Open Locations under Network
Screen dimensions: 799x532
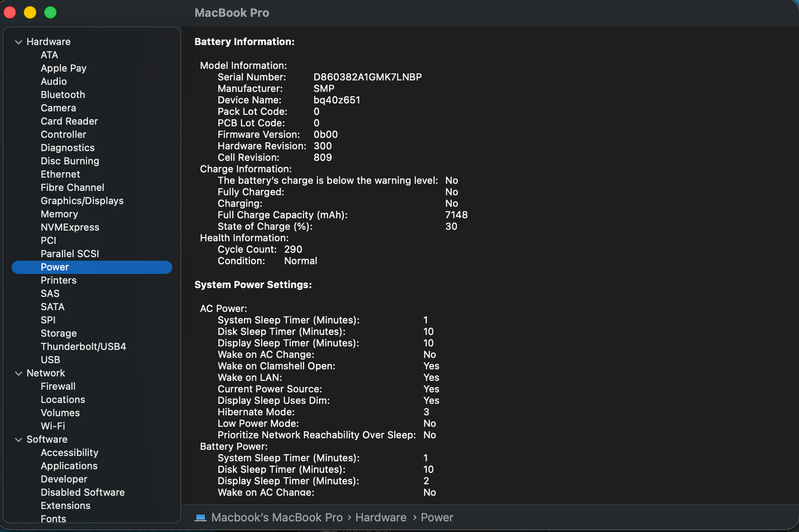coord(63,400)
